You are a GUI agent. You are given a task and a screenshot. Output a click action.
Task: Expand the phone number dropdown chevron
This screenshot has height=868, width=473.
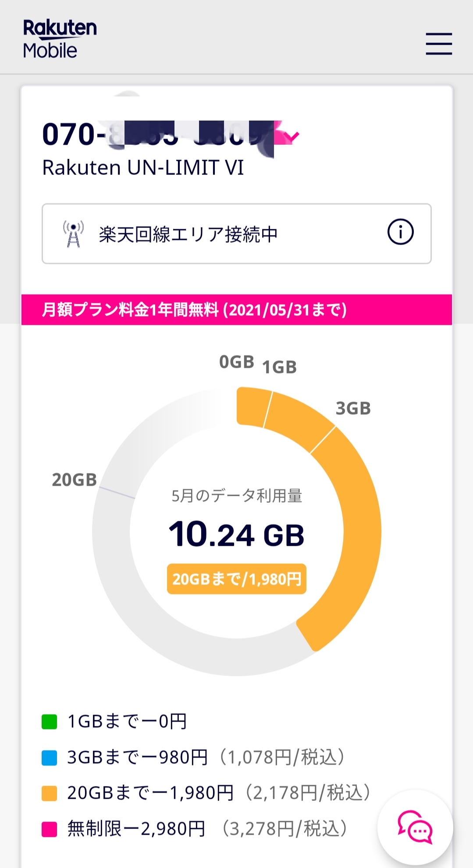coord(292,137)
